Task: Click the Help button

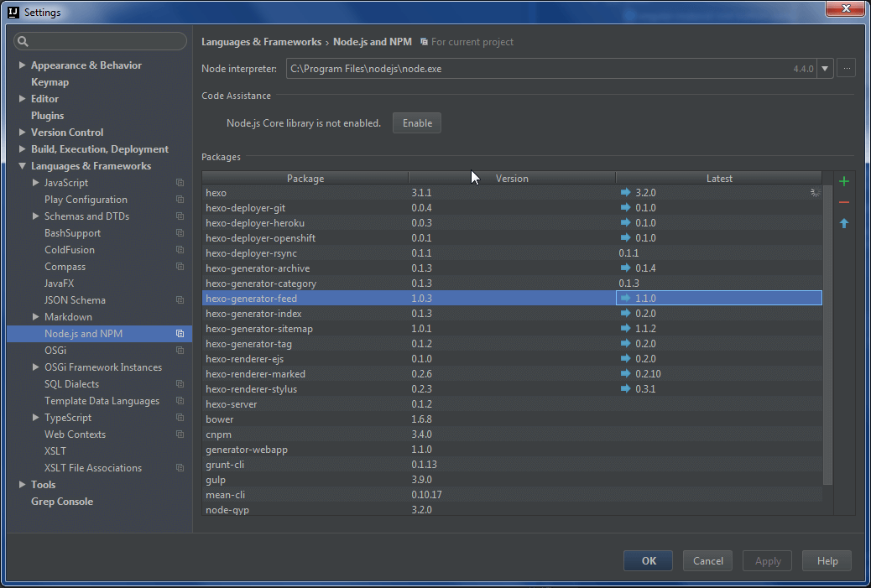Action: click(x=827, y=561)
